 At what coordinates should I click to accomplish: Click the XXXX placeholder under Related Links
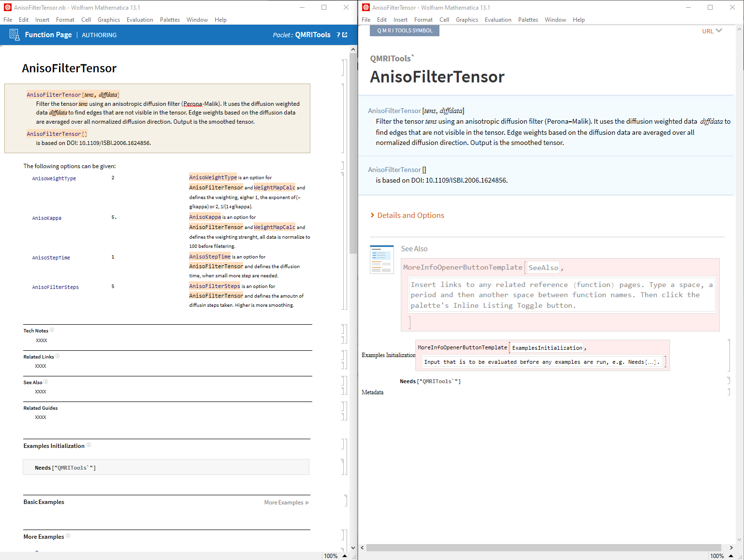41,366
